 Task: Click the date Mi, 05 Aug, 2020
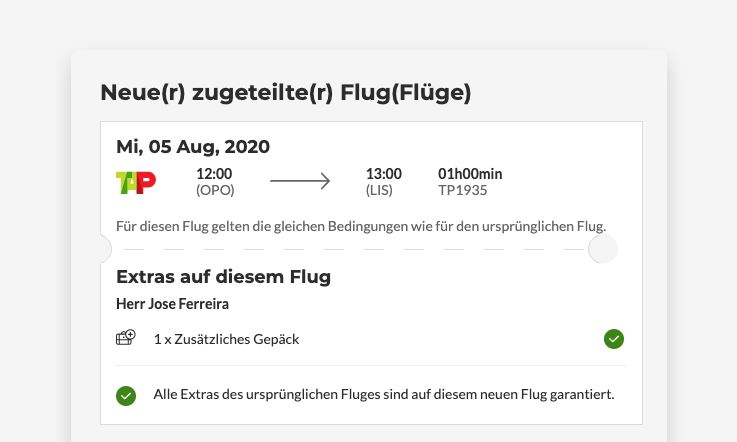(193, 146)
